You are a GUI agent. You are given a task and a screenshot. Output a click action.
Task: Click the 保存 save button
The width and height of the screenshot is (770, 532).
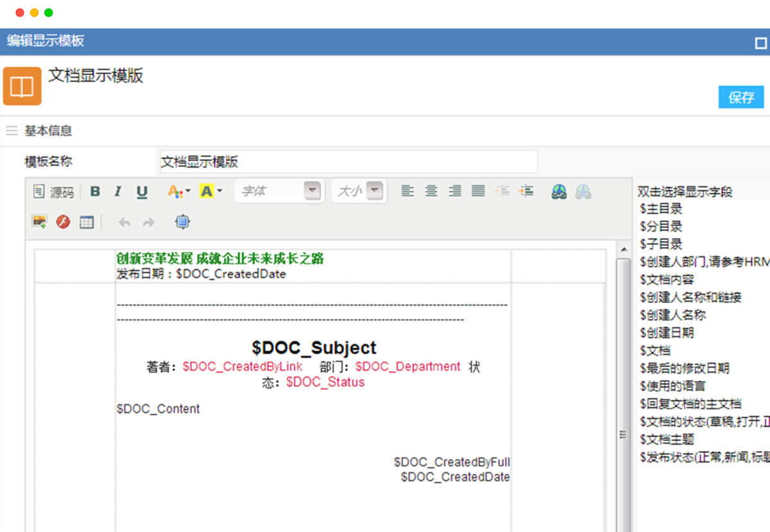pos(741,98)
